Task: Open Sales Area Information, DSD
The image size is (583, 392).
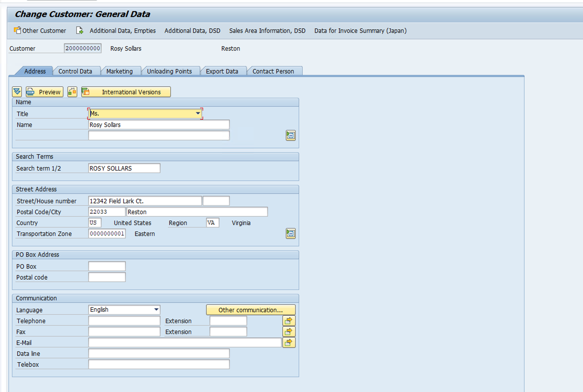Action: [x=267, y=31]
